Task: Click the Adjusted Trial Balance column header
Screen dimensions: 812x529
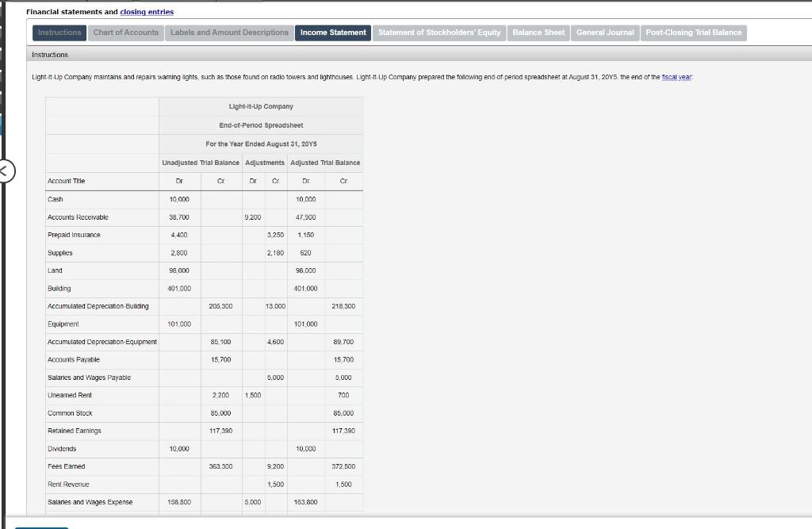Action: point(325,163)
